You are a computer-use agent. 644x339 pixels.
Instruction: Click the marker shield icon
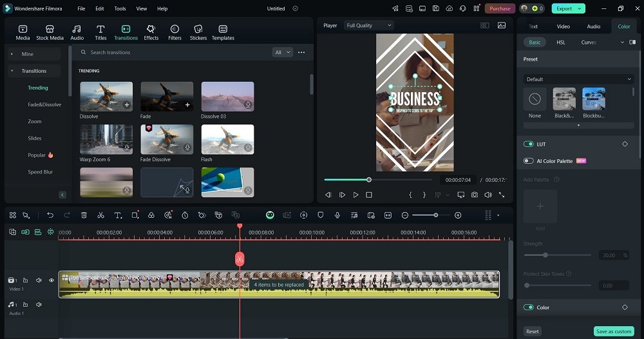[x=320, y=215]
